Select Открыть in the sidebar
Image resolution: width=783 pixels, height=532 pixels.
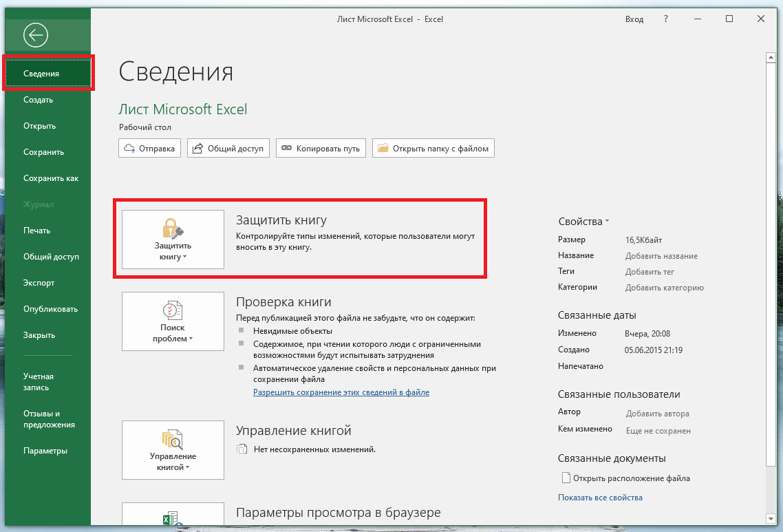coord(48,126)
